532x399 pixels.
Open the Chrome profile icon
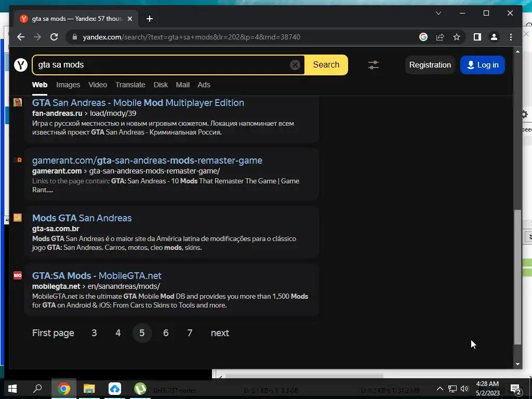point(494,37)
